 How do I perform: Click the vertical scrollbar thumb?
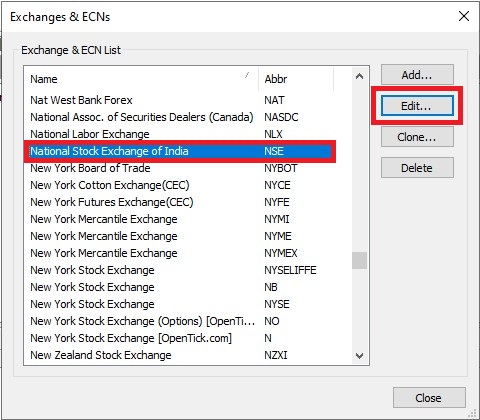click(x=359, y=260)
